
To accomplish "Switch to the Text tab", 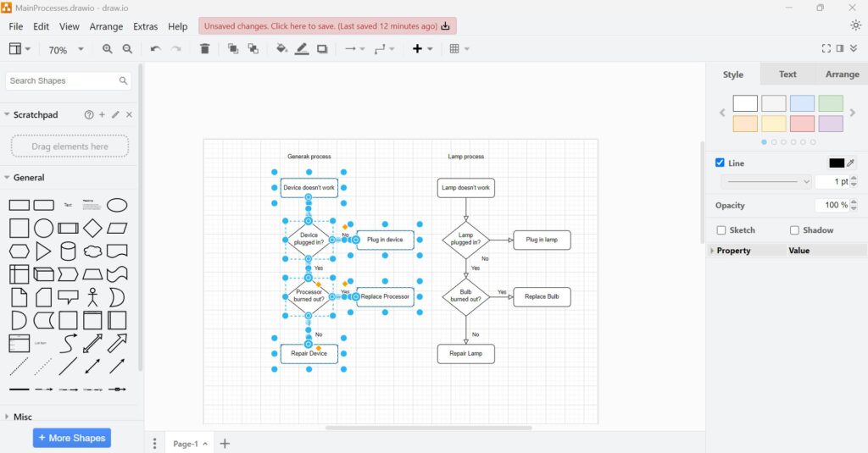I will (787, 75).
